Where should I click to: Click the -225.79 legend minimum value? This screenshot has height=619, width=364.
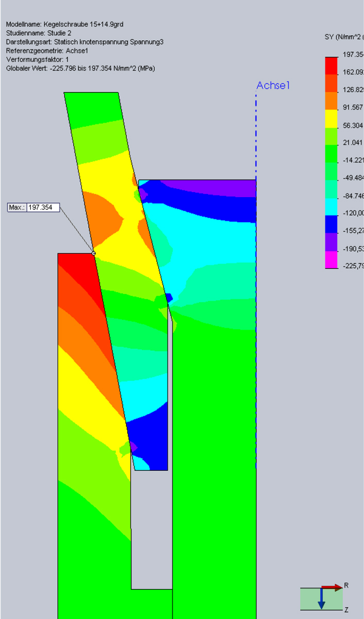tap(353, 266)
